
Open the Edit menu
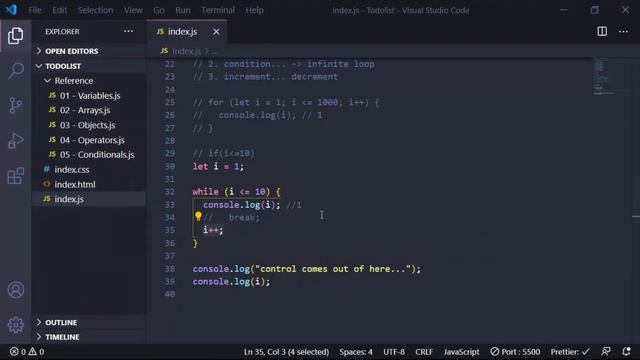(60, 10)
